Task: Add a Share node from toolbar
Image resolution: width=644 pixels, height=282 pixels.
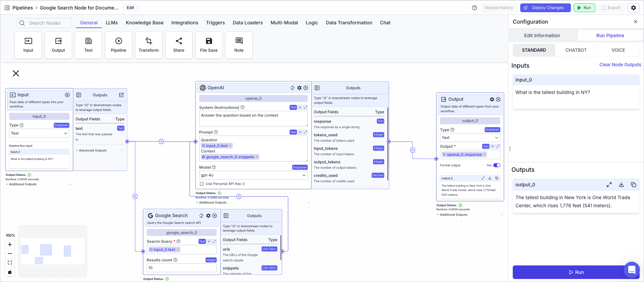Action: click(179, 45)
